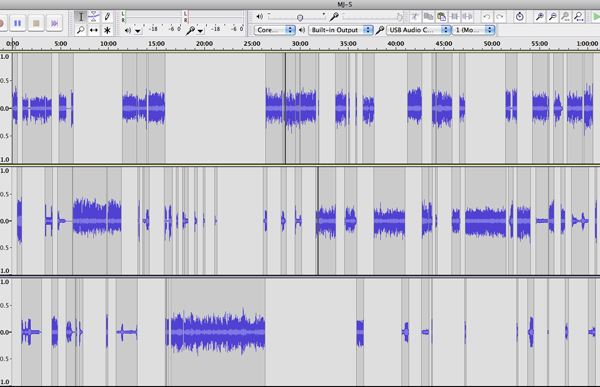Undo the last edit
The height and width of the screenshot is (387, 600).
(486, 17)
